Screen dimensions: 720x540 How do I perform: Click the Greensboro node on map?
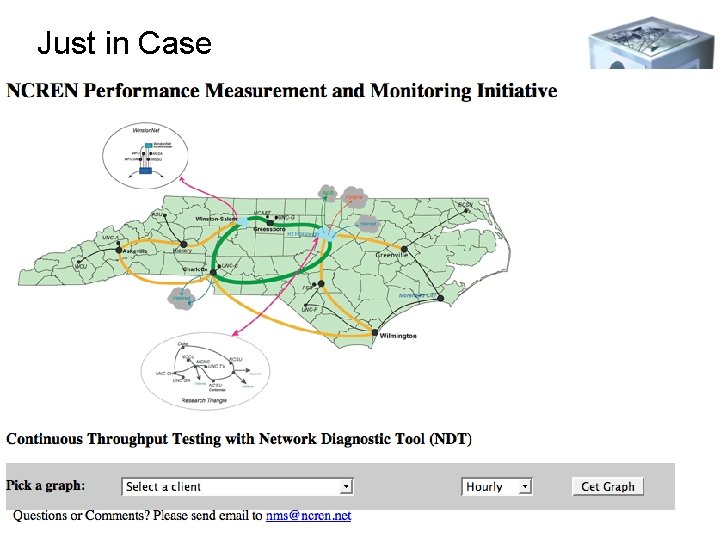tap(270, 223)
